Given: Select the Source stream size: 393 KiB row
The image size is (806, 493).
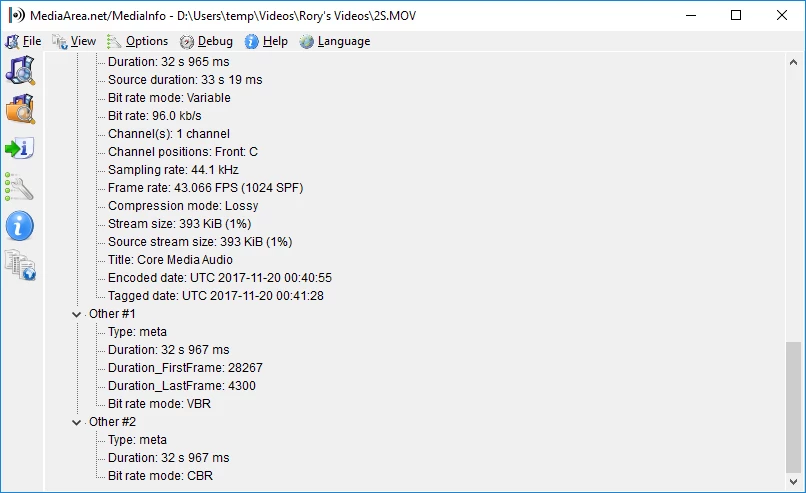Looking at the screenshot, I should point(200,242).
